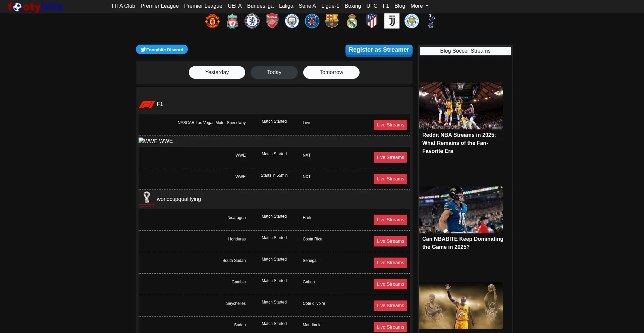This screenshot has width=644, height=333.
Task: Open Footybite Discord button
Action: point(162,50)
